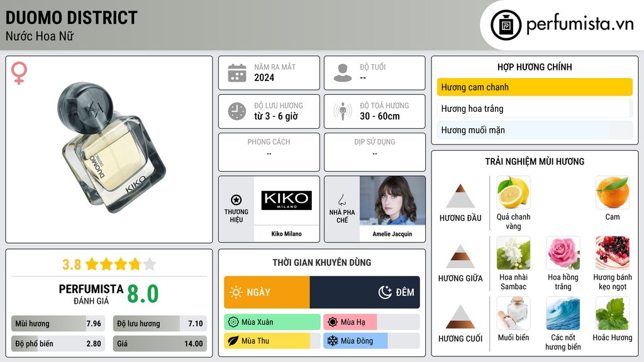Click the Hương bánh kẹo ngọt image
This screenshot has height=362, width=644.
point(613,253)
